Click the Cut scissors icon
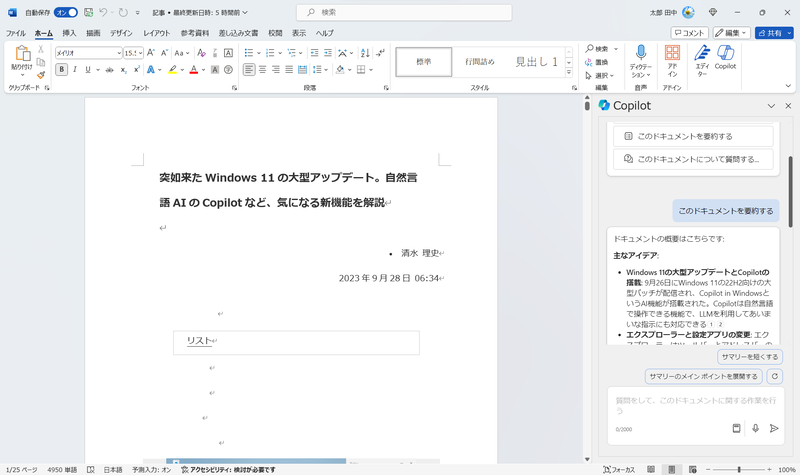The height and width of the screenshot is (475, 800). [x=41, y=49]
